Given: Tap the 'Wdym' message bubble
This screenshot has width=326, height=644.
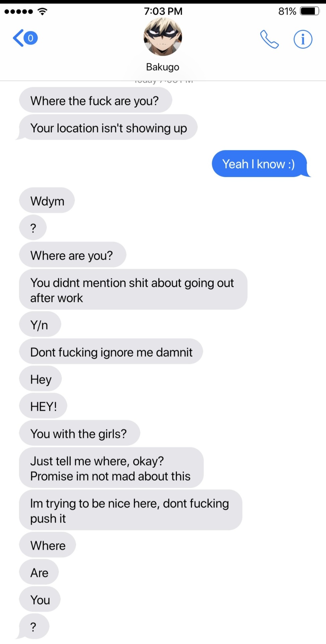Looking at the screenshot, I should coord(47,201).
